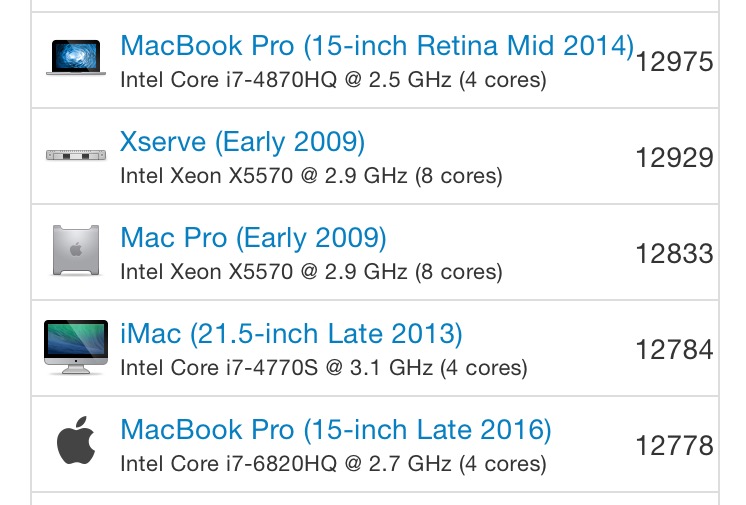746x505 pixels.
Task: Click the Xserve rack server icon
Action: point(76,155)
